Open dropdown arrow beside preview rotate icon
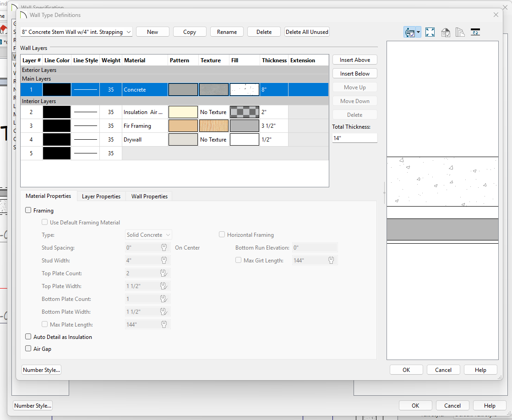The image size is (512, 420). coord(418,33)
